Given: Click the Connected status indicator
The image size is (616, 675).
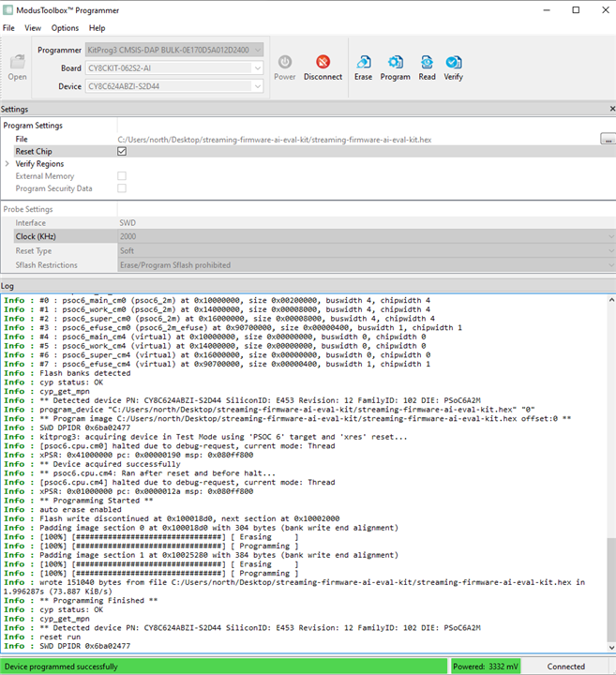Looking at the screenshot, I should [566, 667].
